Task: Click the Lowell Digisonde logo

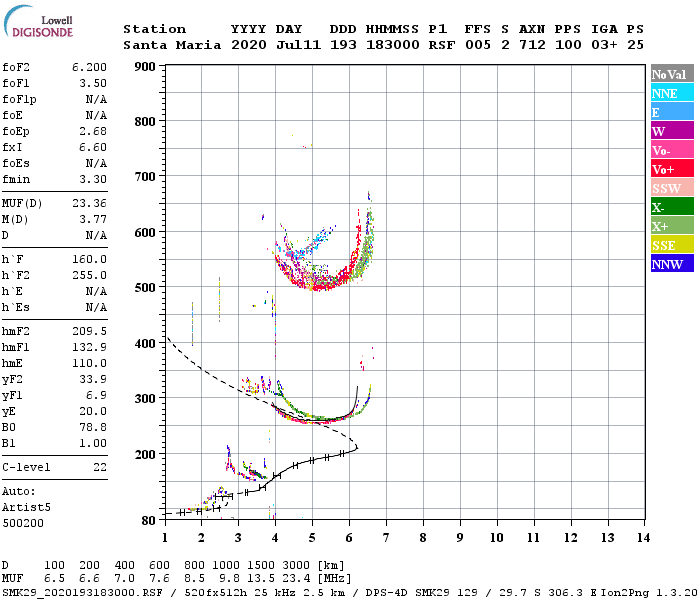Action: click(x=38, y=22)
